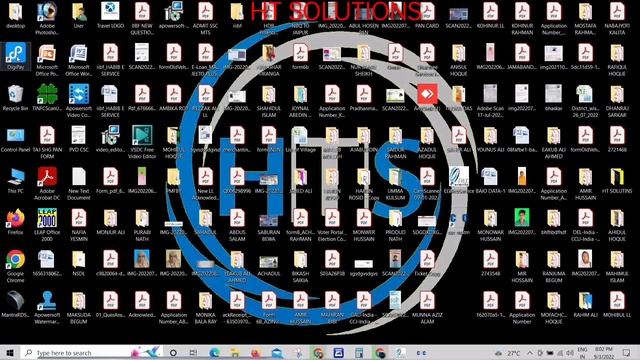
Task: Select the 2721468 PDF file
Action: tap(617, 140)
